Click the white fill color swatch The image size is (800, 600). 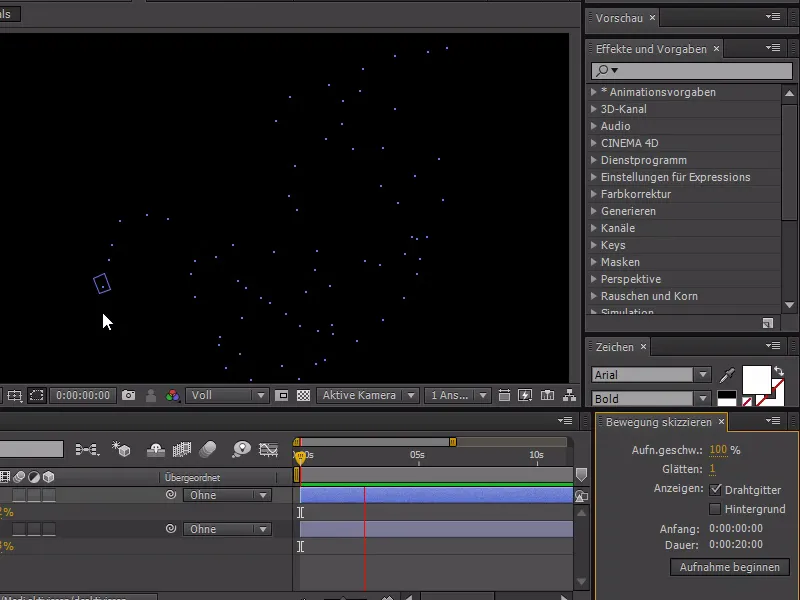point(755,379)
